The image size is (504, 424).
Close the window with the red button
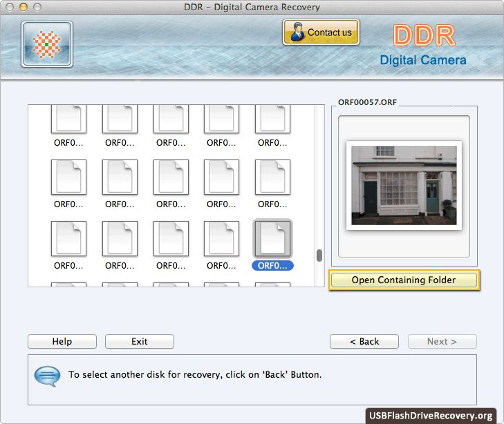click(9, 7)
